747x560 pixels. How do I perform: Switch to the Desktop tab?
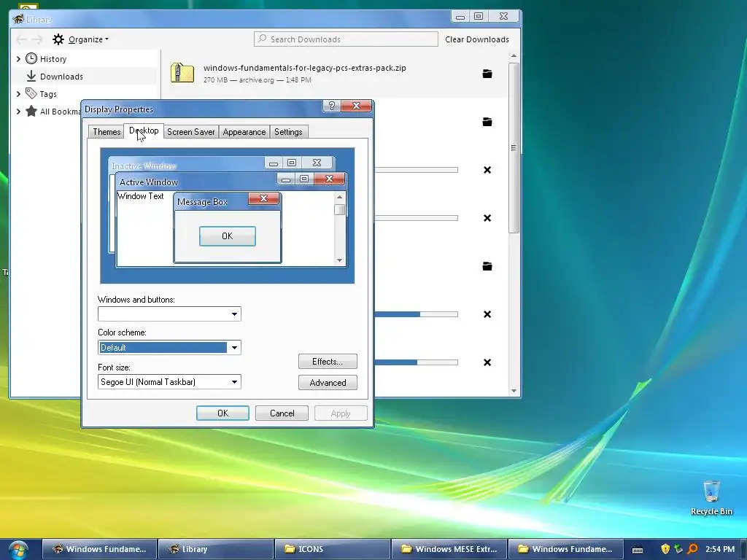pyautogui.click(x=144, y=131)
